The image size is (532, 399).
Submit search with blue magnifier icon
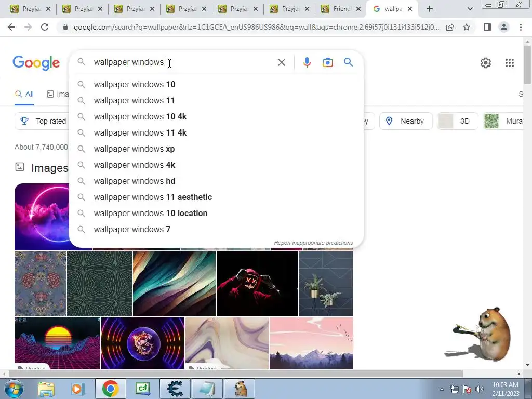click(348, 62)
